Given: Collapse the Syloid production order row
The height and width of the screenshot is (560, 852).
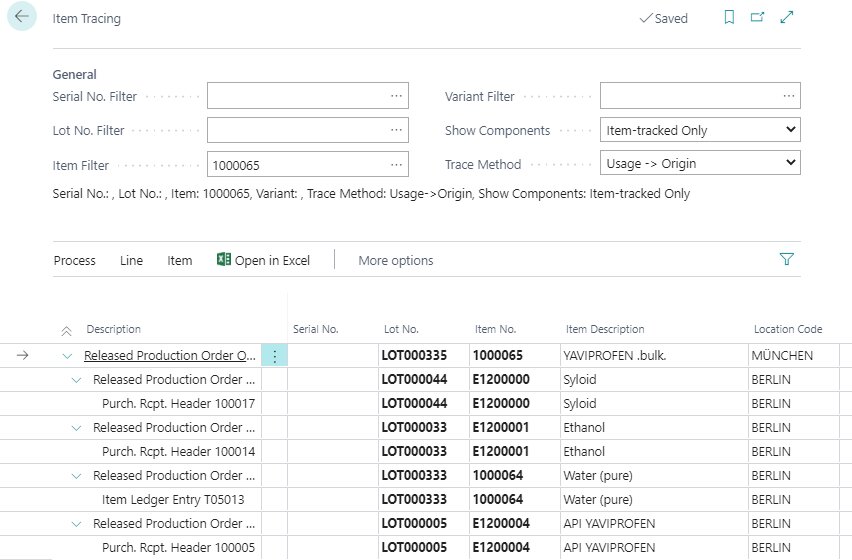Looking at the screenshot, I should click(x=76, y=380).
